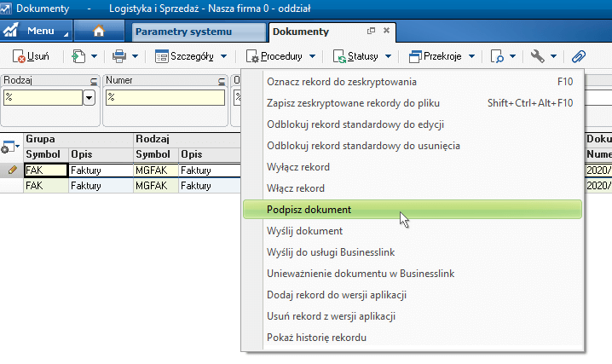Click the Procedury toolbar button

(x=274, y=56)
